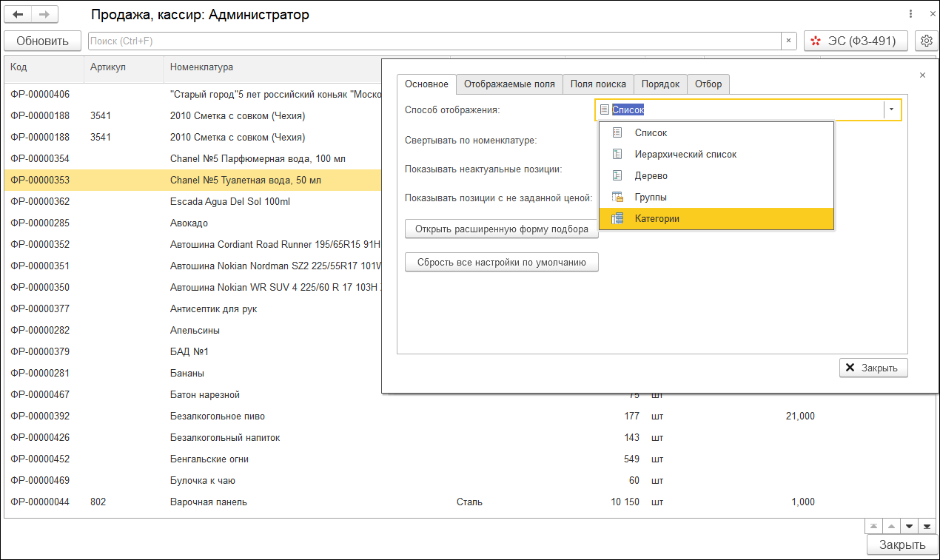The image size is (940, 560).
Task: Click the back navigation arrow
Action: (19, 15)
